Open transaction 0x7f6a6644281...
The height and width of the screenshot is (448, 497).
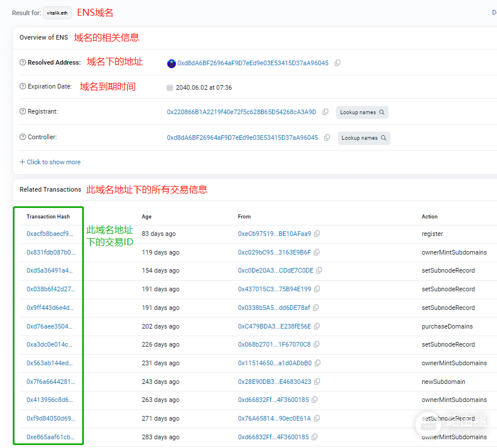[x=51, y=382]
